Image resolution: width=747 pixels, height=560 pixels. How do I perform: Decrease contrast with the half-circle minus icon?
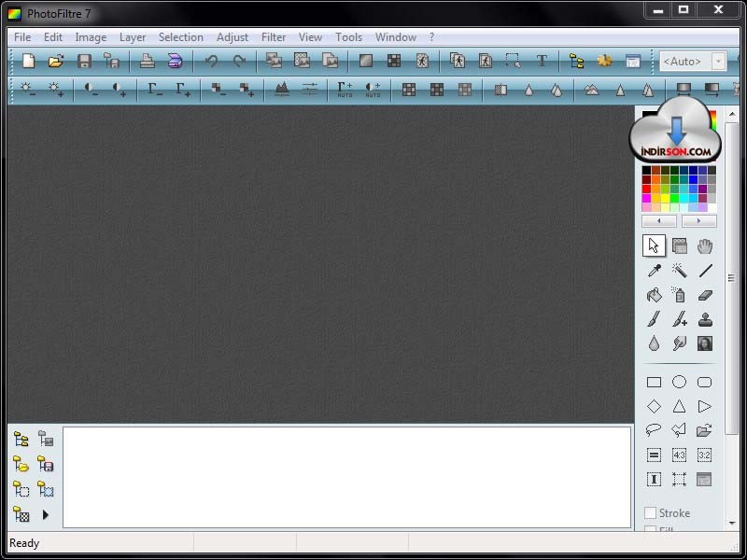coord(91,89)
